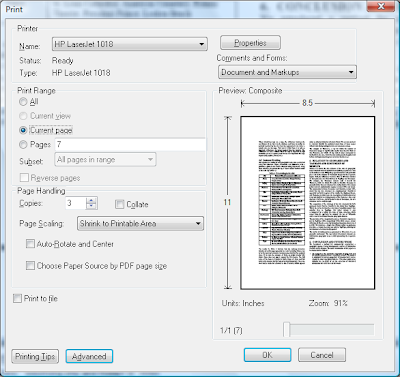Click the Printing Tips button
Image resolution: width=400 pixels, height=377 pixels.
coord(35,356)
